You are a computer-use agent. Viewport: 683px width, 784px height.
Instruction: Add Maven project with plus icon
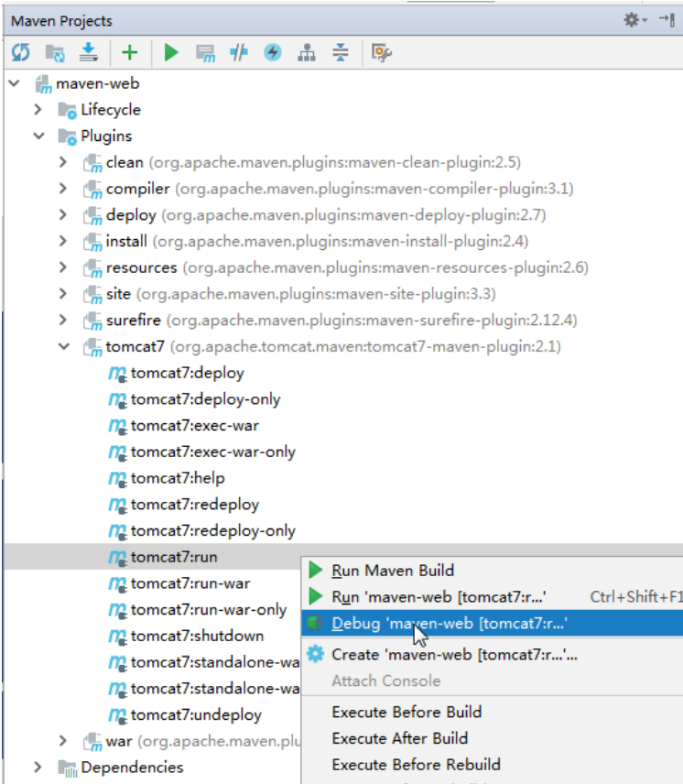pyautogui.click(x=129, y=52)
